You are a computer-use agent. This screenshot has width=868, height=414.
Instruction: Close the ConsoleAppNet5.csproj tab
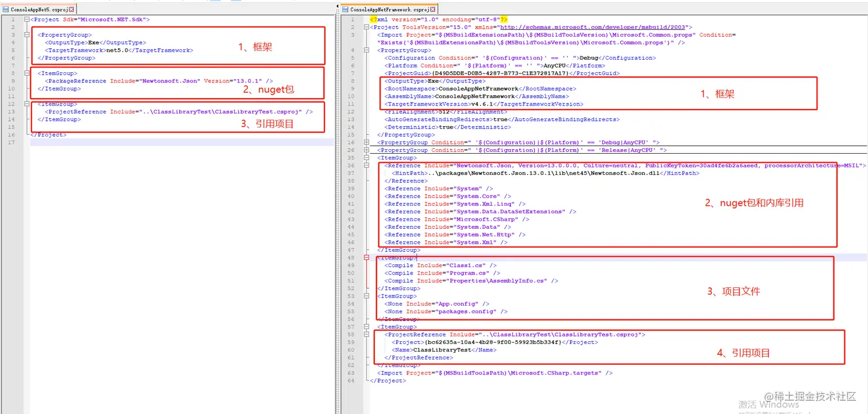(x=71, y=9)
